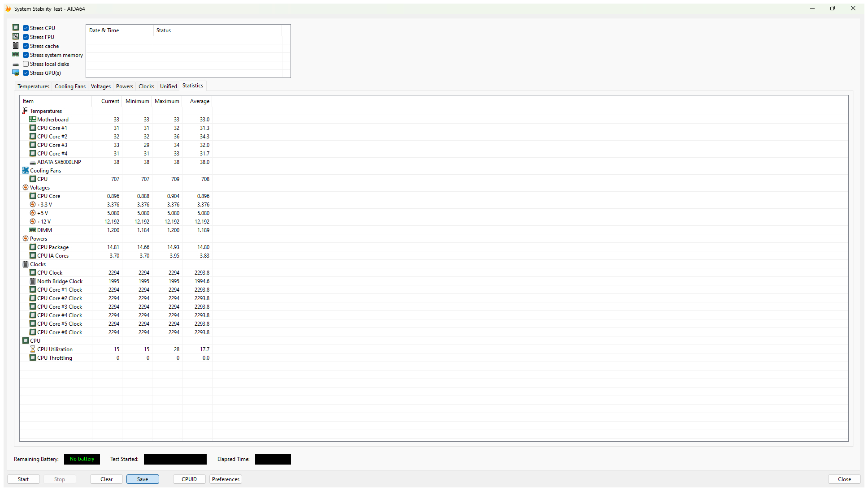Select the Statistics tab
Viewport: 868px width, 491px height.
pos(192,85)
